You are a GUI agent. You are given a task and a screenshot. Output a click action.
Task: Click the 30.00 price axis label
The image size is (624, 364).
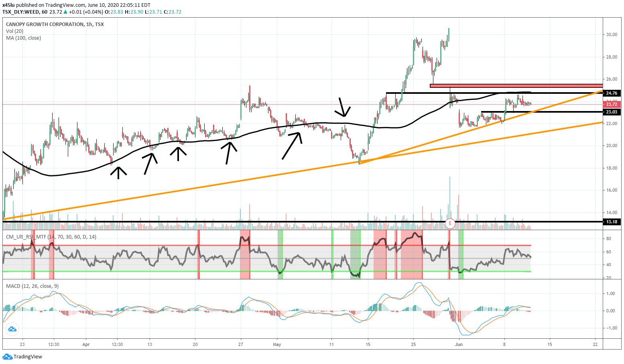[612, 35]
